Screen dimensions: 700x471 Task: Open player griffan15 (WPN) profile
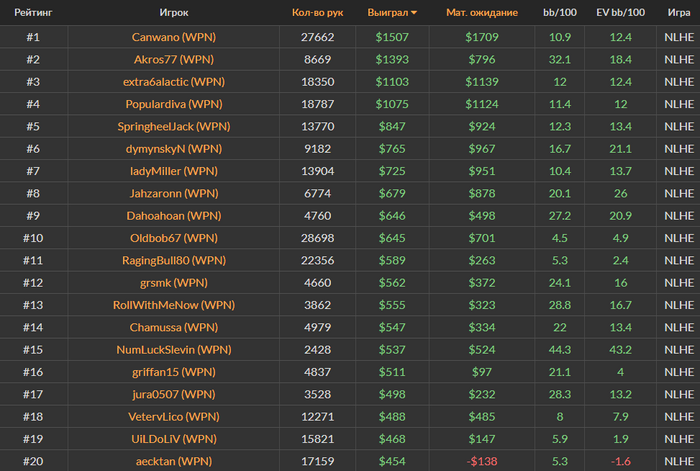pos(174,372)
